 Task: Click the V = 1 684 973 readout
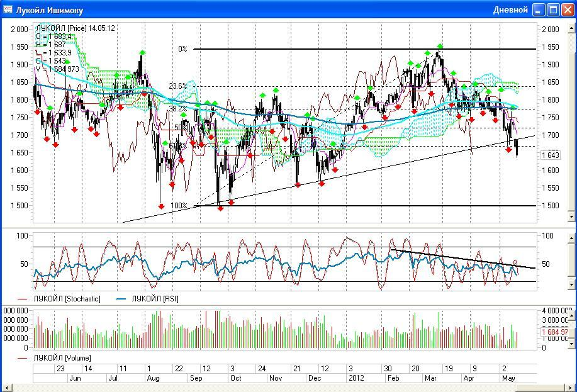[x=57, y=69]
